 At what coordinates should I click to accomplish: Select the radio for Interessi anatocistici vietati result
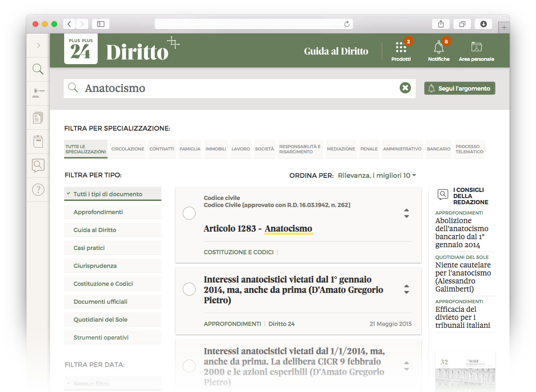189,289
